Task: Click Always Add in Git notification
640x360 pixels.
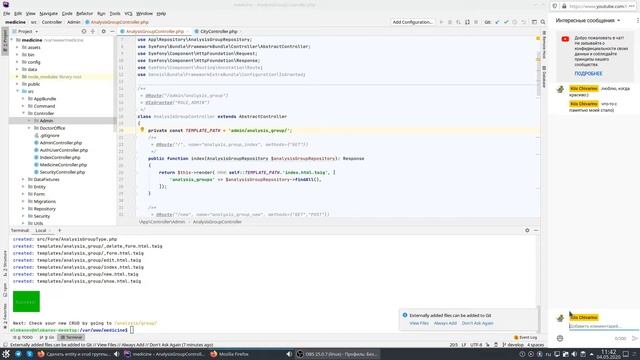Action: (x=445, y=323)
